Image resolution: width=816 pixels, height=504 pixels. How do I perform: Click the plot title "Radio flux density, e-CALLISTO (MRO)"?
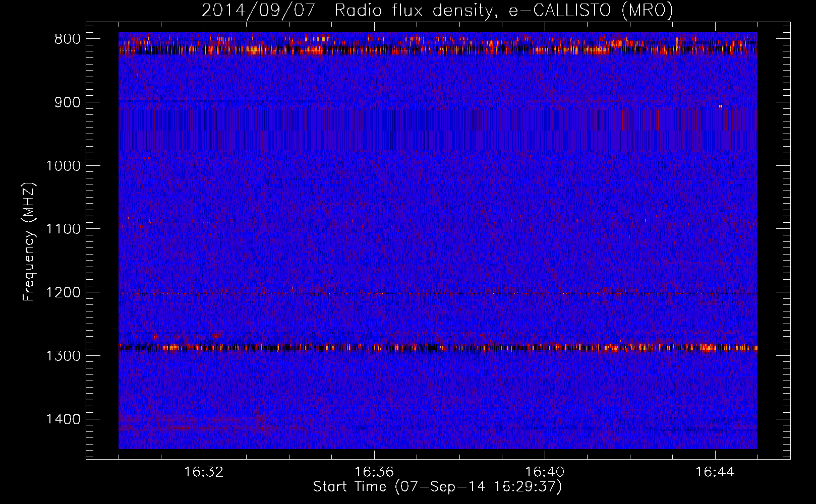click(503, 10)
